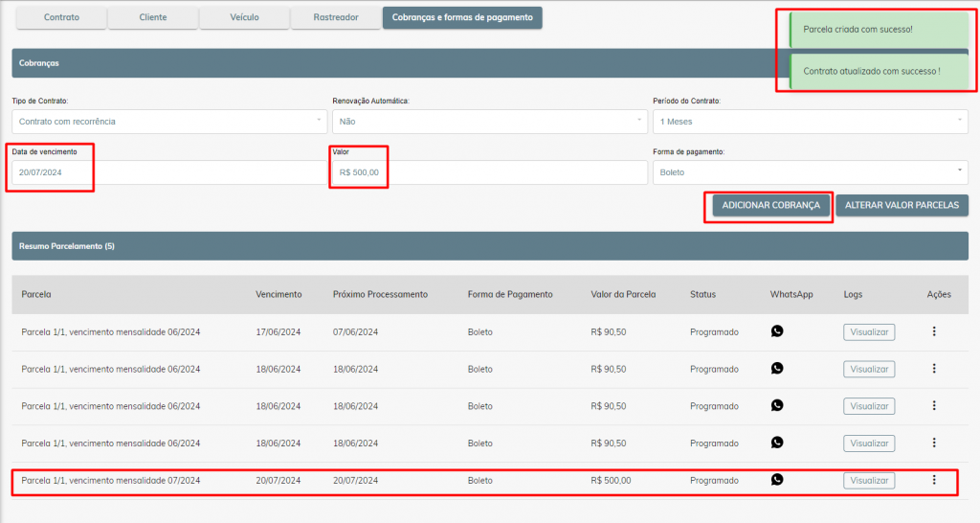Click Visualizar in the third installment row
The width and height of the screenshot is (980, 523).
point(869,406)
